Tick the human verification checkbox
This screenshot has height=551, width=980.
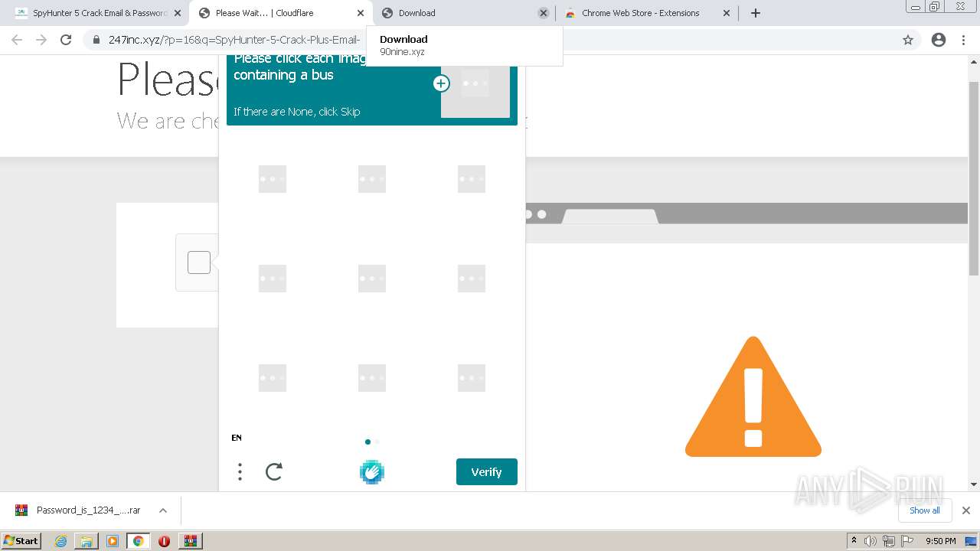199,262
